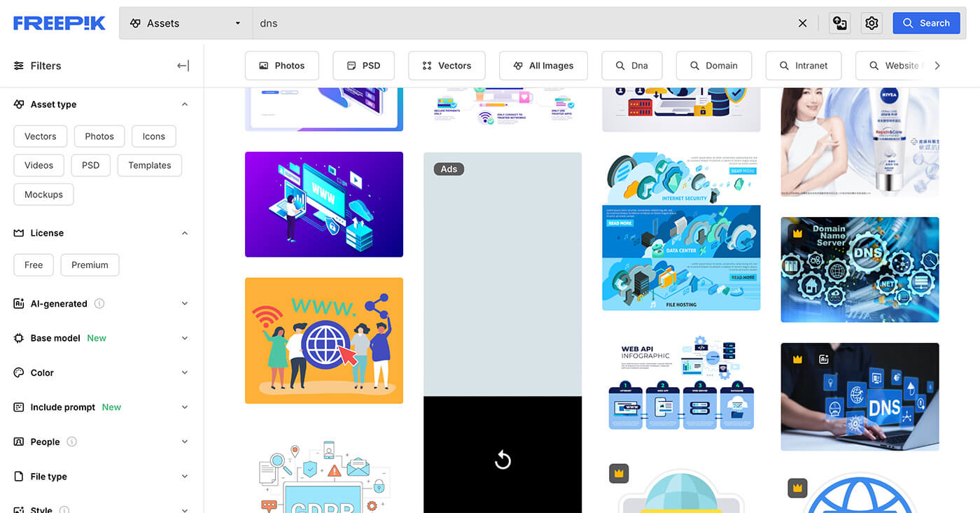Open the Nivea skincare ad image
Viewport: 980px width, 513px height.
(x=860, y=142)
